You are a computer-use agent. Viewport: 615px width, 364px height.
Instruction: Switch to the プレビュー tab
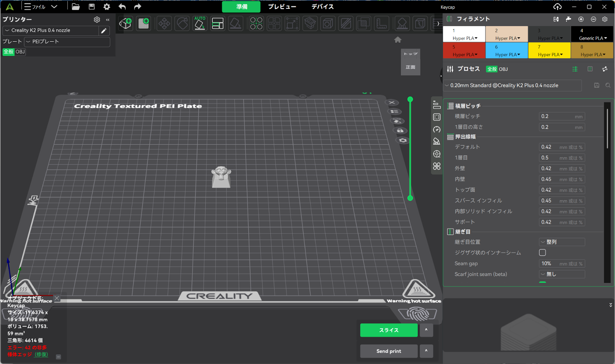point(282,7)
